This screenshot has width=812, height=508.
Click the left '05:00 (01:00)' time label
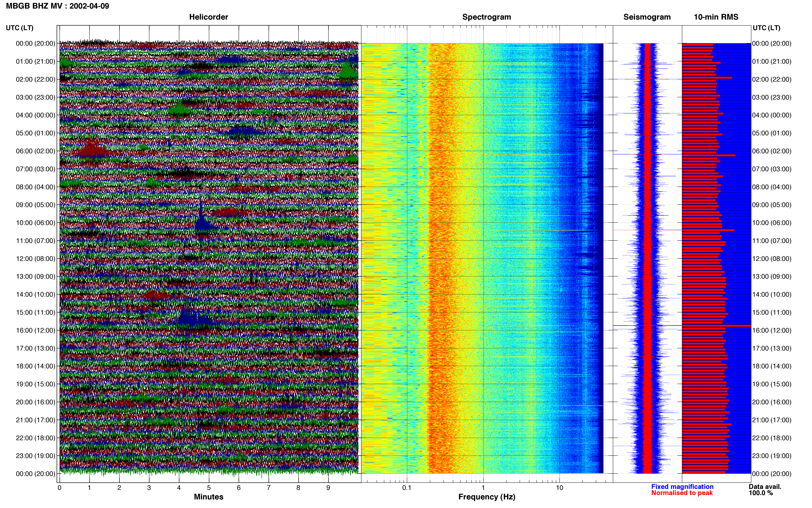36,133
